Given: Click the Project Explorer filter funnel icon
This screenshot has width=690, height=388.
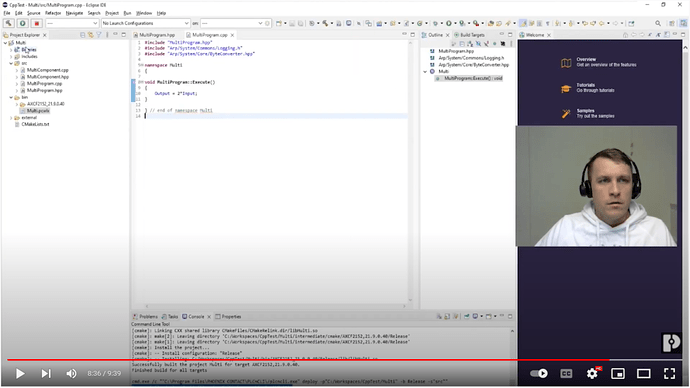Looking at the screenshot, I should coord(99,35).
